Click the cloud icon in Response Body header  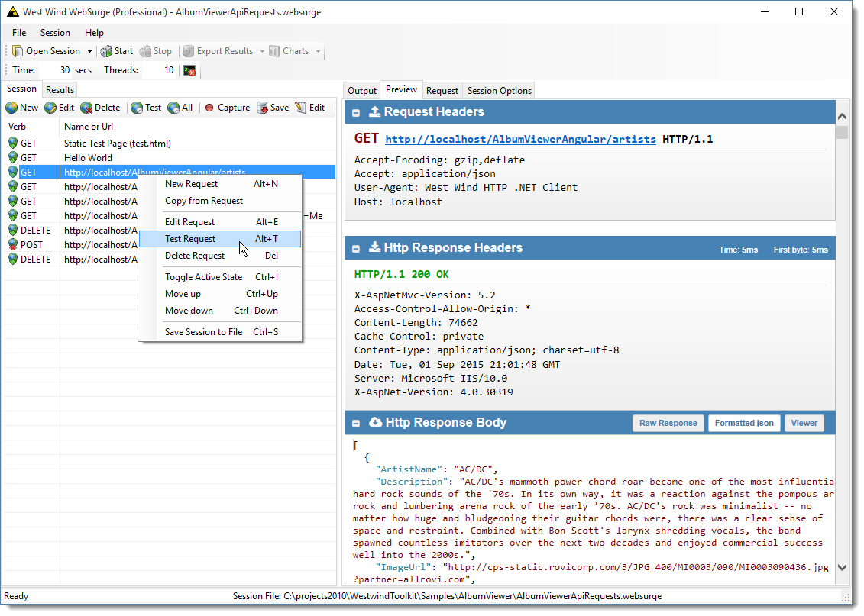[375, 422]
